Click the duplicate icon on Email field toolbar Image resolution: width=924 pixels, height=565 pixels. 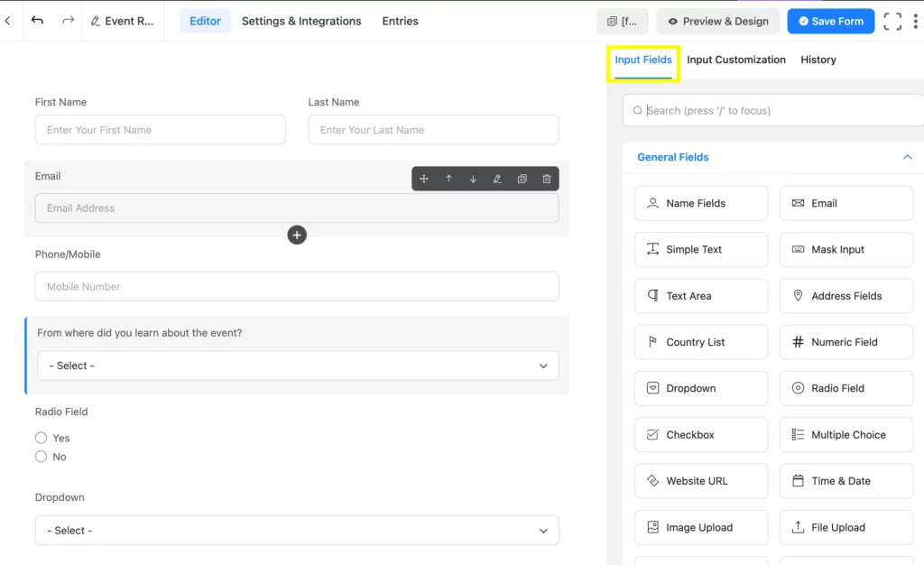(522, 179)
